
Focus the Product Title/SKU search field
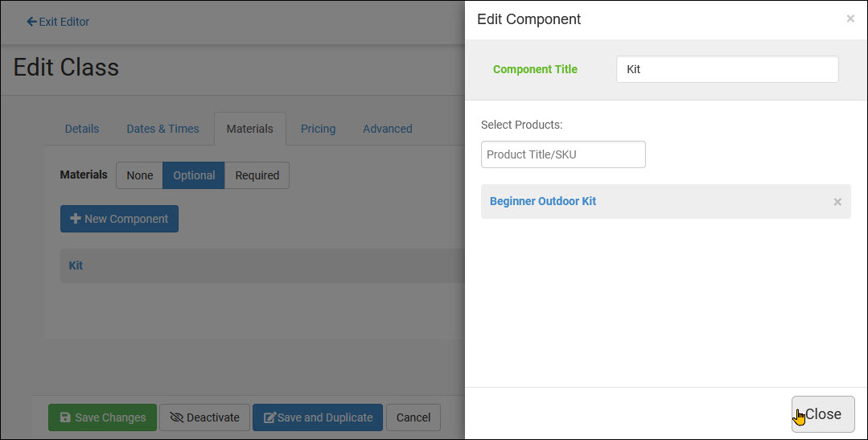coord(563,154)
